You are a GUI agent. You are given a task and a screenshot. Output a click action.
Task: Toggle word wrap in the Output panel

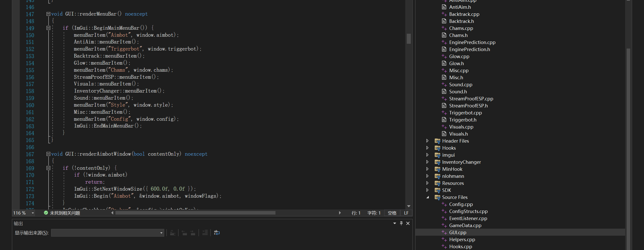216,232
